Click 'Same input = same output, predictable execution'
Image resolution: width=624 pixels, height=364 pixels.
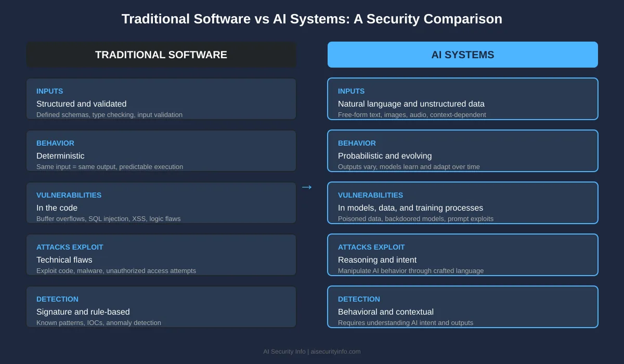110,167
